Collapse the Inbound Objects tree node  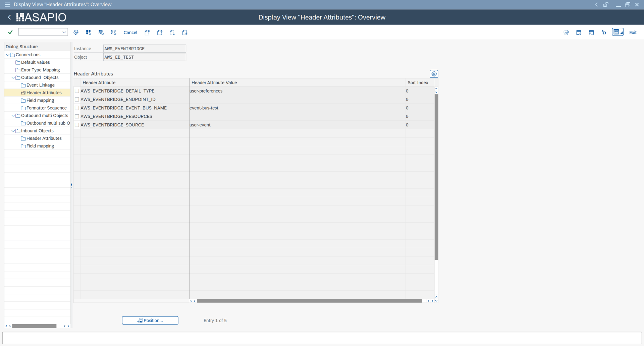(x=13, y=131)
